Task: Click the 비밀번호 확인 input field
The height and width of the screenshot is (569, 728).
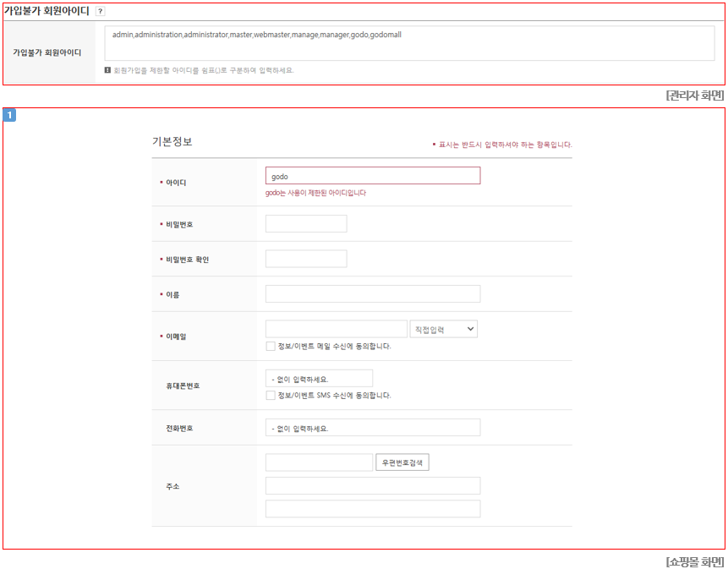Action: pos(306,259)
